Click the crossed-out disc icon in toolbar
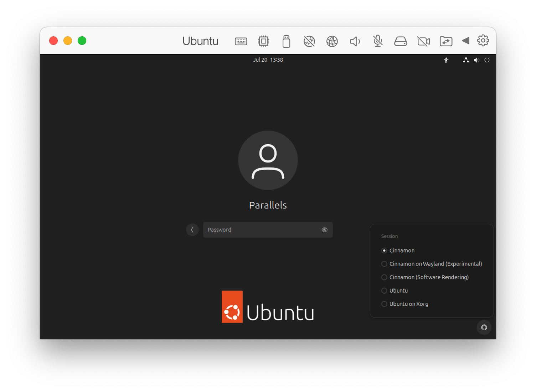 coord(309,41)
